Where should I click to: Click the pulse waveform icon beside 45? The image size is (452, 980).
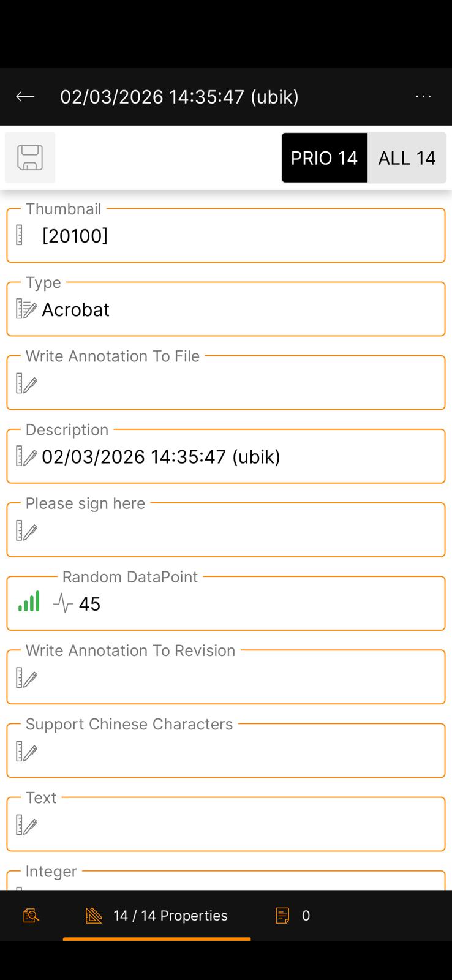pos(63,603)
